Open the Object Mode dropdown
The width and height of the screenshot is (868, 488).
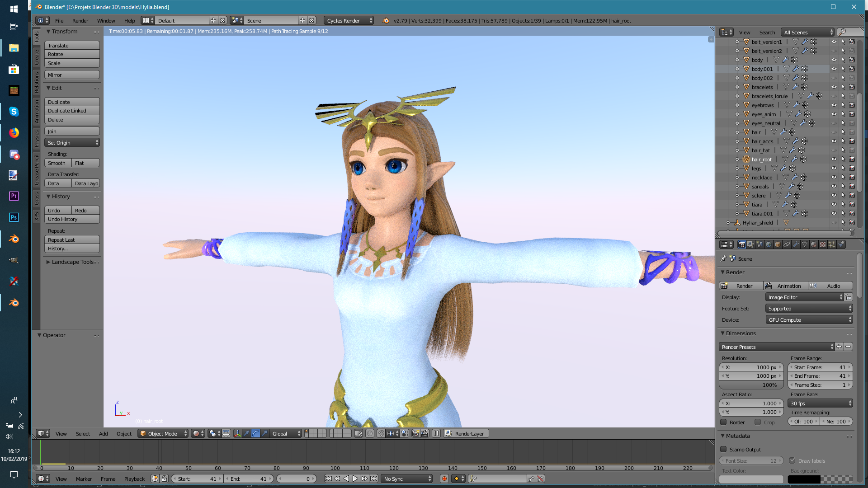point(163,433)
